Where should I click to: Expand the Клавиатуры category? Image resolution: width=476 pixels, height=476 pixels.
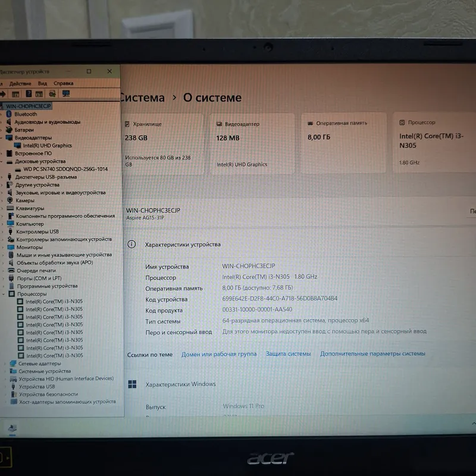tap(2, 208)
